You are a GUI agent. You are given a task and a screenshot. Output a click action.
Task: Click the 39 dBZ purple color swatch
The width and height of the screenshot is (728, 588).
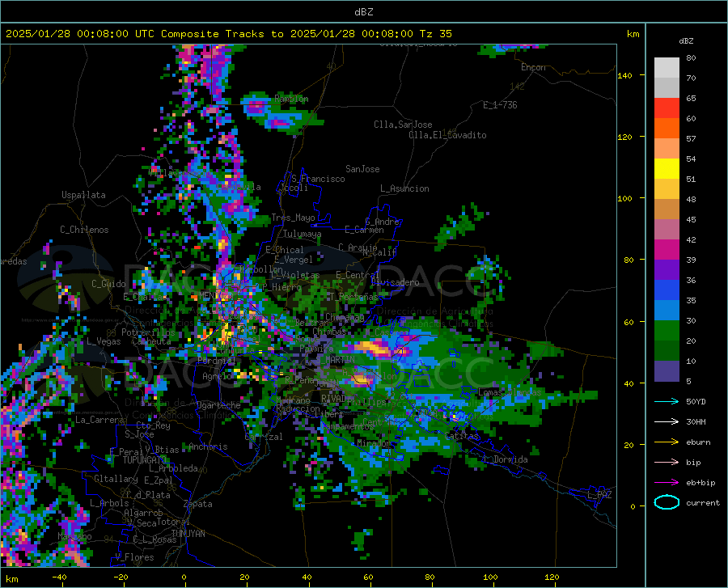(x=667, y=270)
